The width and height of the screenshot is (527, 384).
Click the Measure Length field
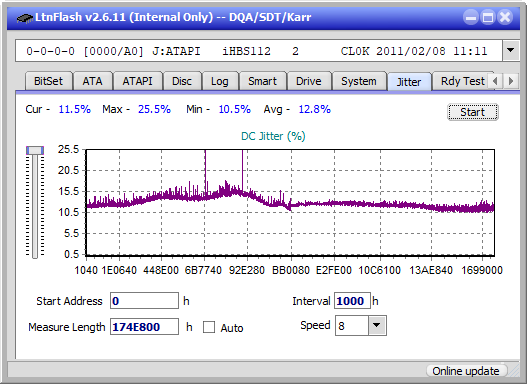[145, 327]
